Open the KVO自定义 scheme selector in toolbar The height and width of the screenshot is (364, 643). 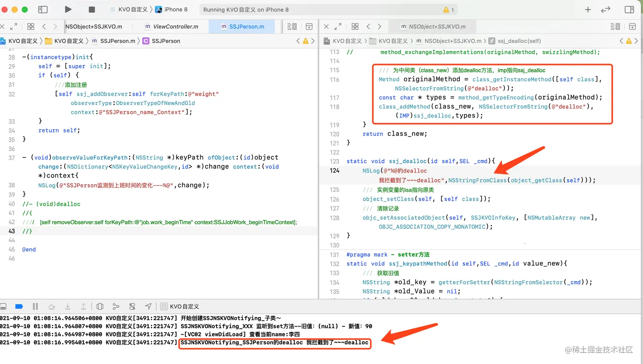tap(129, 9)
